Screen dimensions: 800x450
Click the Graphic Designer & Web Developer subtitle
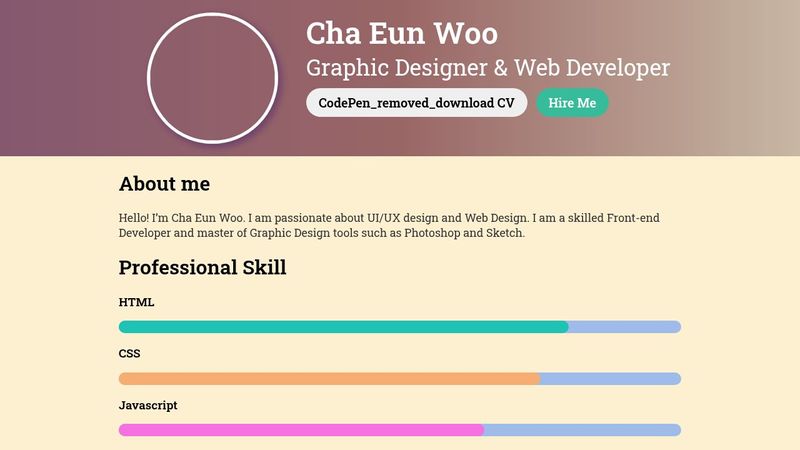[x=488, y=68]
